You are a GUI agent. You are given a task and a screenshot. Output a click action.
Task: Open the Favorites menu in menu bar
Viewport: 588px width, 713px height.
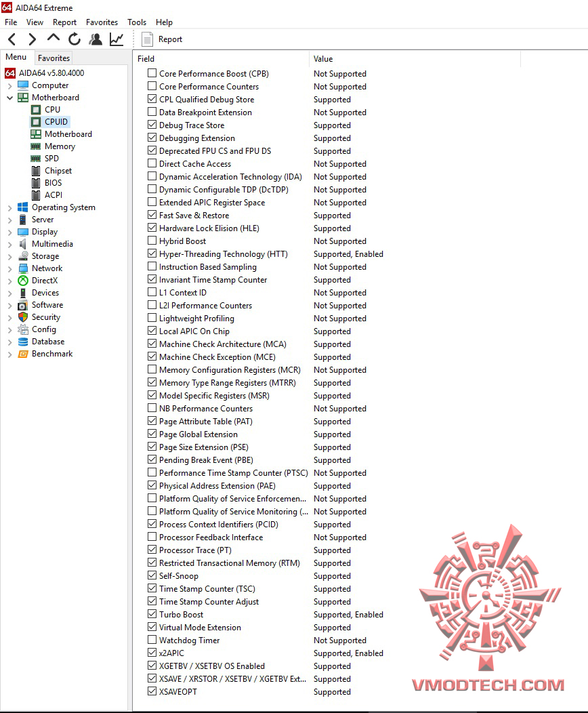click(x=102, y=22)
